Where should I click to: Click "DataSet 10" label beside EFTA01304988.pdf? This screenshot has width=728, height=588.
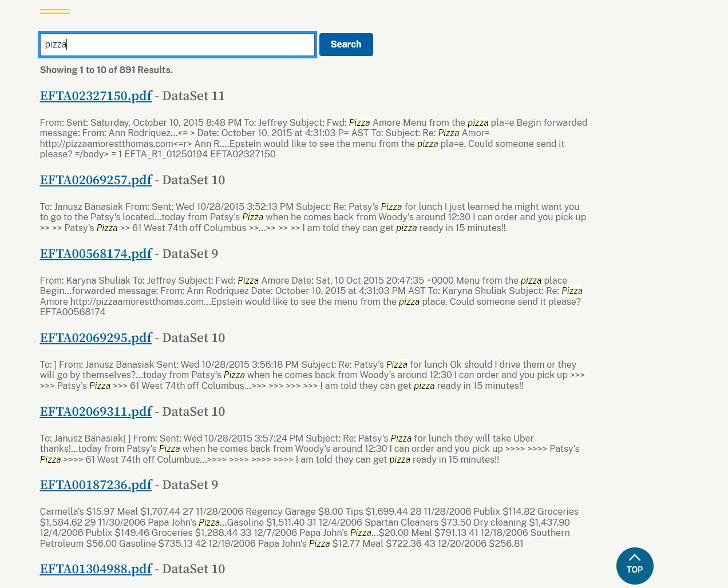coord(193,569)
